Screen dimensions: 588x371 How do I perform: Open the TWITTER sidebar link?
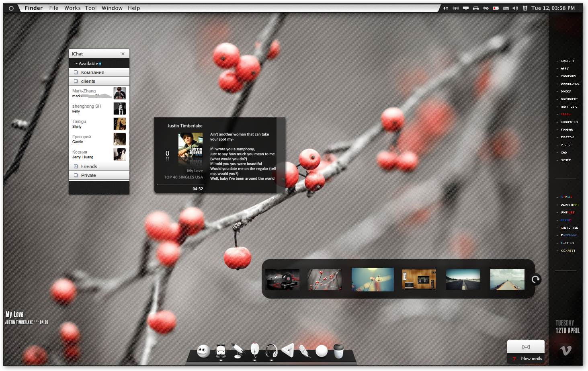click(567, 243)
